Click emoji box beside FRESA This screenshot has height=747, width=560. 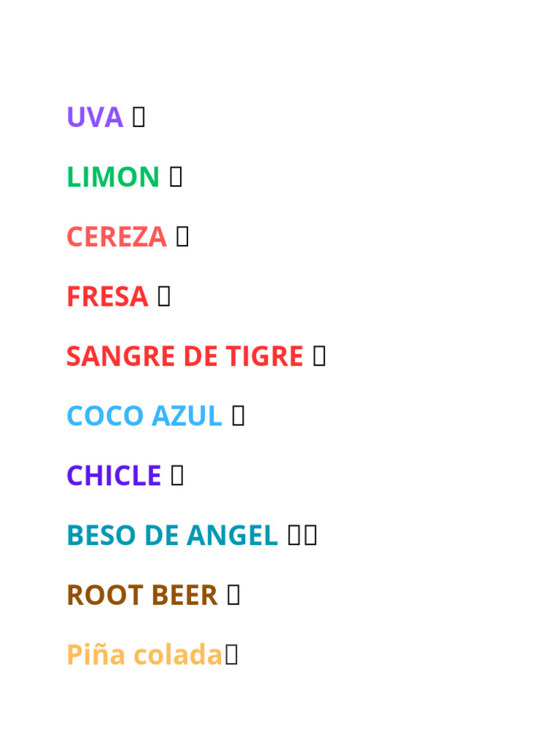(x=164, y=296)
